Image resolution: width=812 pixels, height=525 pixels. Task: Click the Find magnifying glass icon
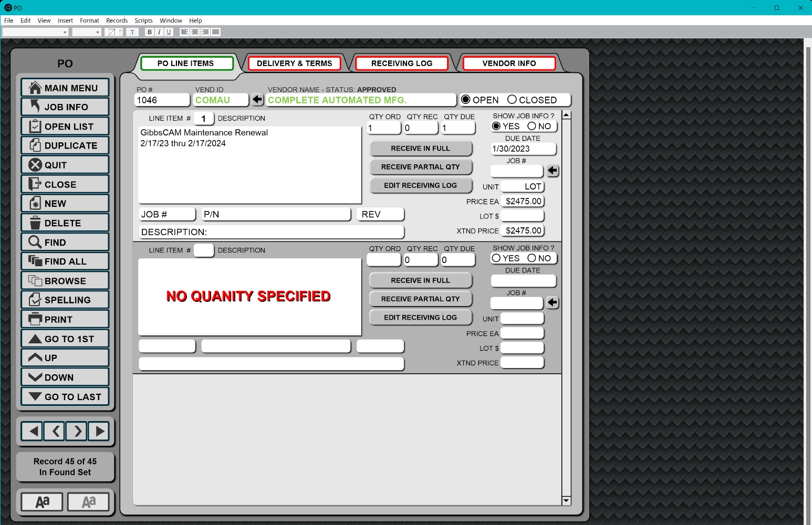(x=35, y=242)
